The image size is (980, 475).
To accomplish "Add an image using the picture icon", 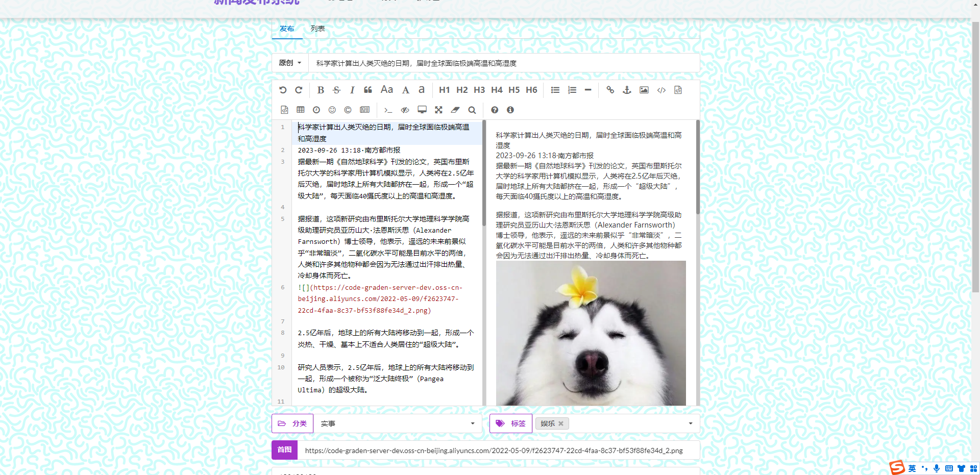I will (644, 90).
